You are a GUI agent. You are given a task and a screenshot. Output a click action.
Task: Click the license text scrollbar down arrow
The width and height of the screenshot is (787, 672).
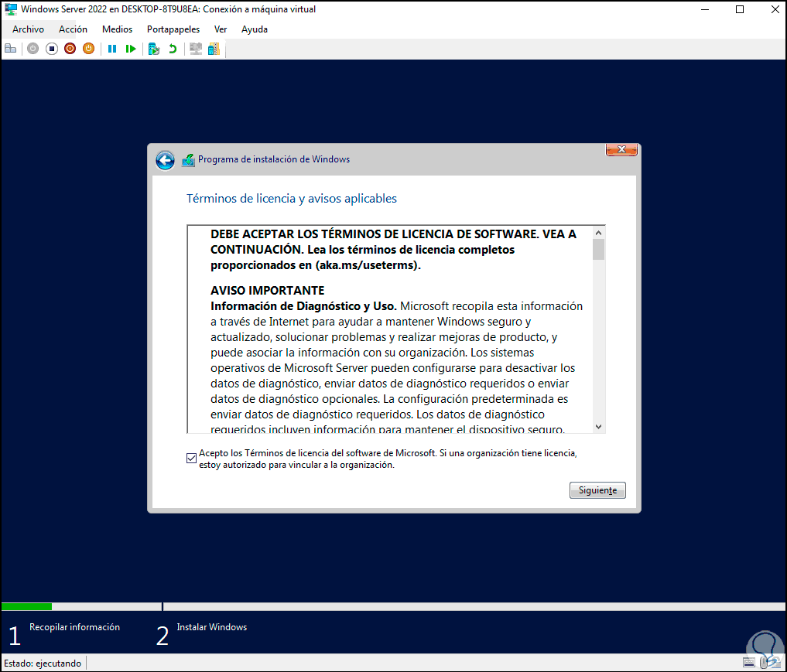[598, 427]
